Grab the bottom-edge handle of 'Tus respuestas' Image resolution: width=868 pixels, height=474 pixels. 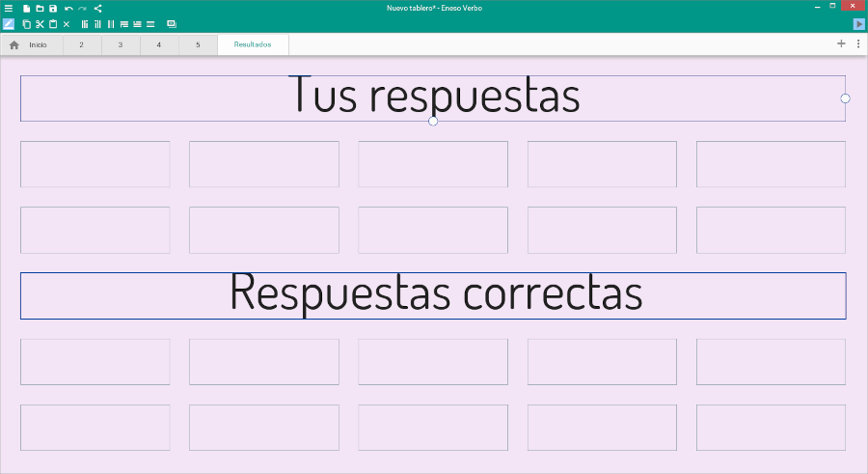point(433,121)
